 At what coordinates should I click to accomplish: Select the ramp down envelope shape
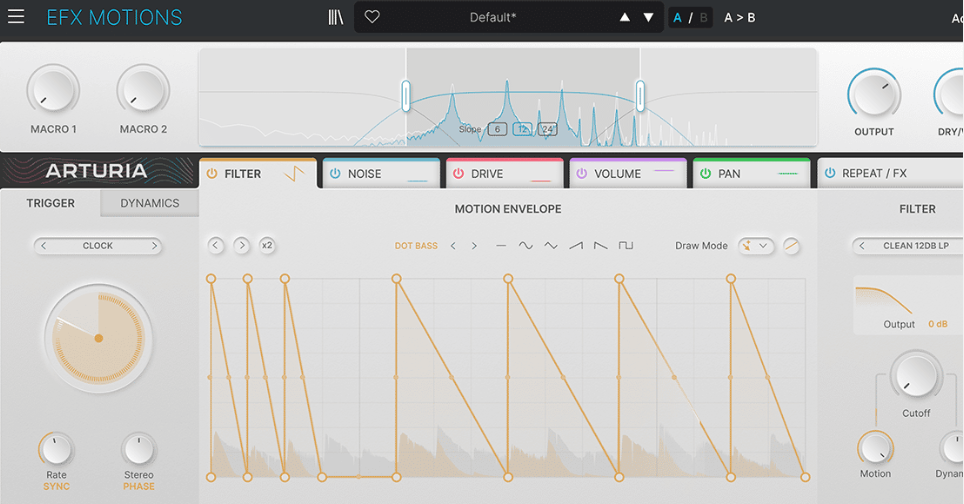tap(601, 246)
